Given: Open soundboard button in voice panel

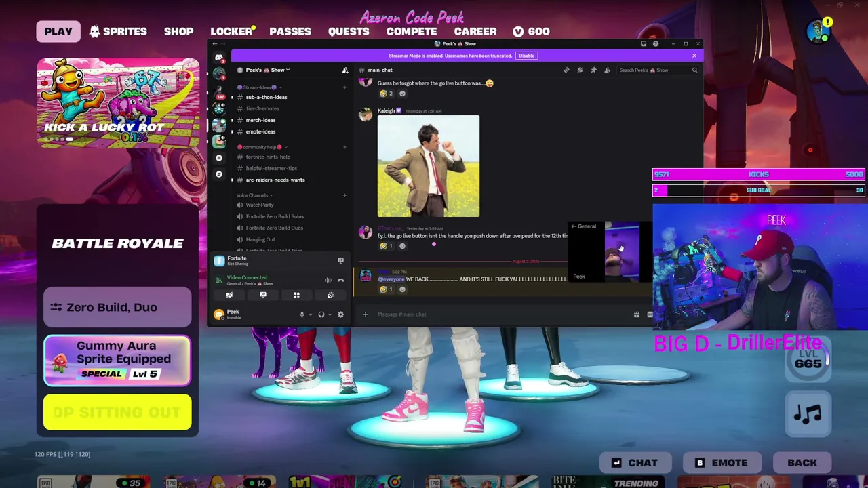Looking at the screenshot, I should coord(330,295).
